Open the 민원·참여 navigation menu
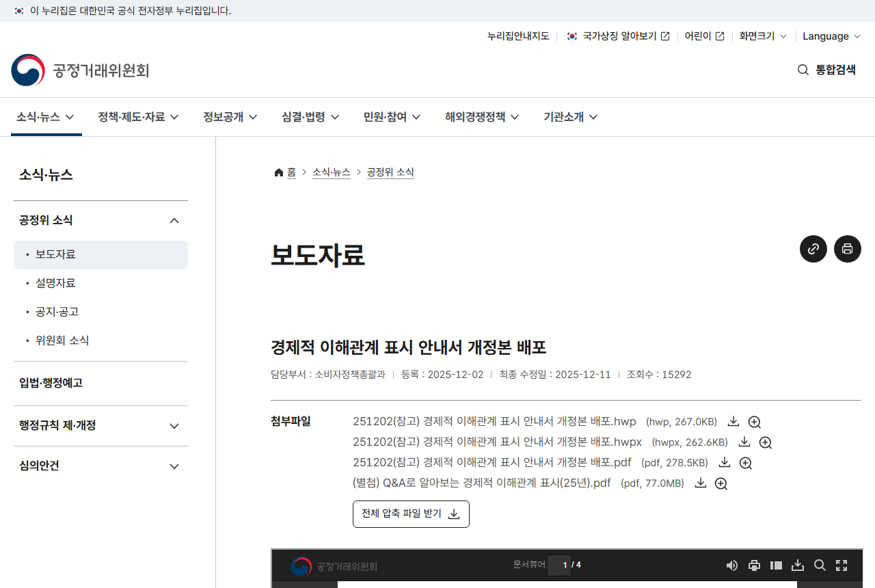The height and width of the screenshot is (588, 875). tap(392, 117)
